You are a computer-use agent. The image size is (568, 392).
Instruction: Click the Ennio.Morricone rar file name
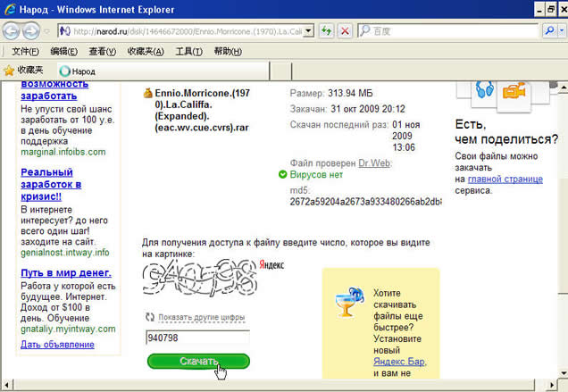[202, 110]
